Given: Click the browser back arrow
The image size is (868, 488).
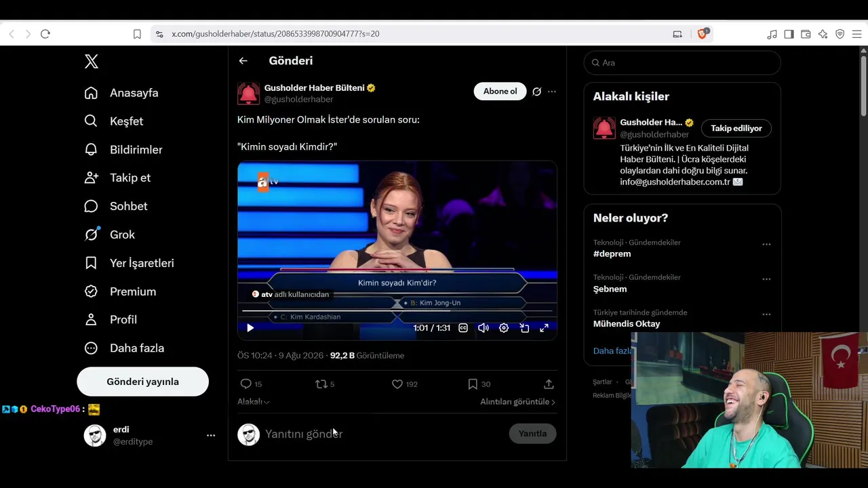Looking at the screenshot, I should point(12,34).
